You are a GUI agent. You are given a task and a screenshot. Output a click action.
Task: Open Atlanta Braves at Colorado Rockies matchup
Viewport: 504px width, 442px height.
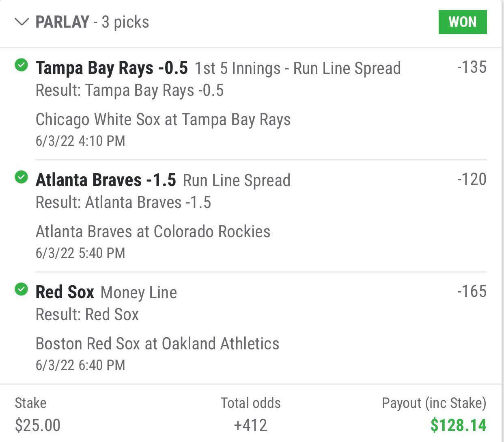point(153,232)
